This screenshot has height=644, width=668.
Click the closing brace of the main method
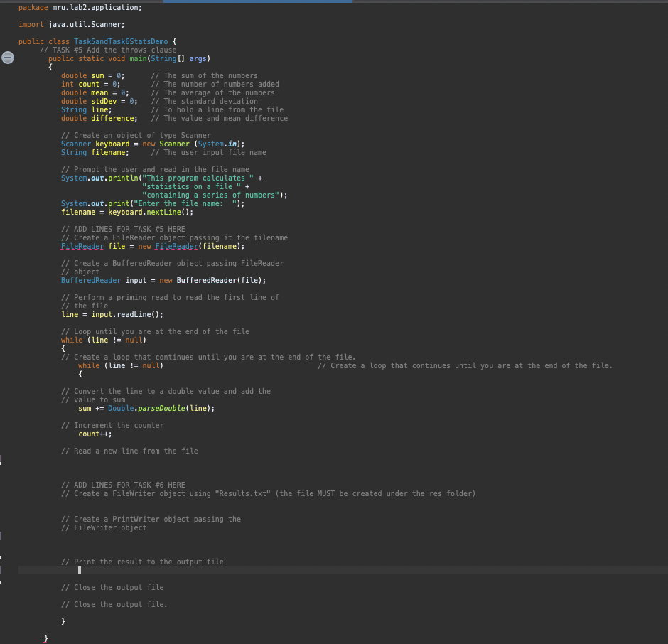pyautogui.click(x=63, y=621)
